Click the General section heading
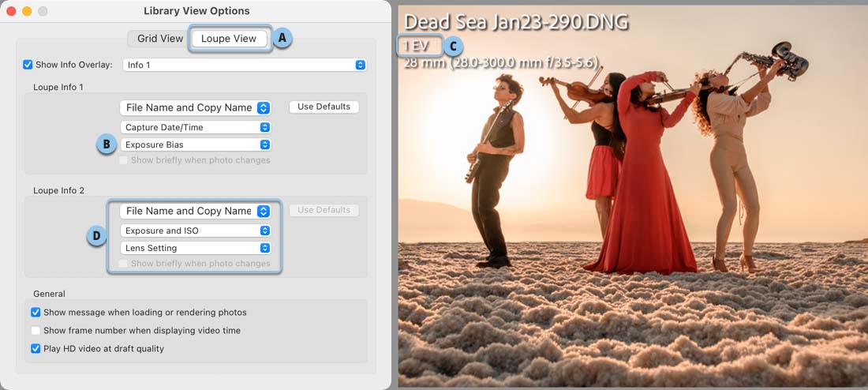868x390 pixels. 49,294
